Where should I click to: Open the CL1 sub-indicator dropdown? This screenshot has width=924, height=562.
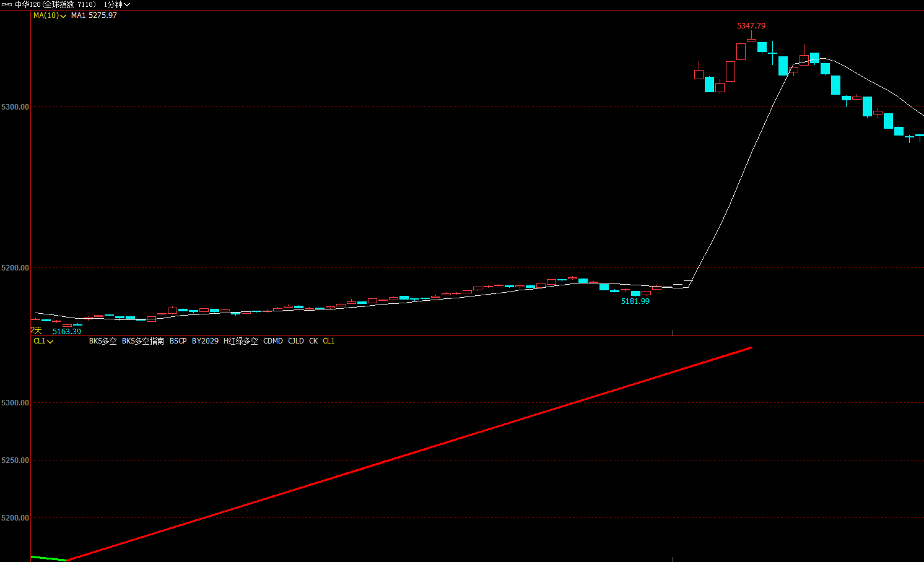click(43, 341)
